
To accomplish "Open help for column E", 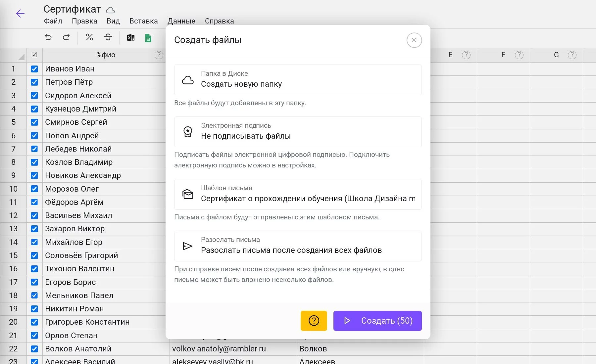I will (x=466, y=55).
